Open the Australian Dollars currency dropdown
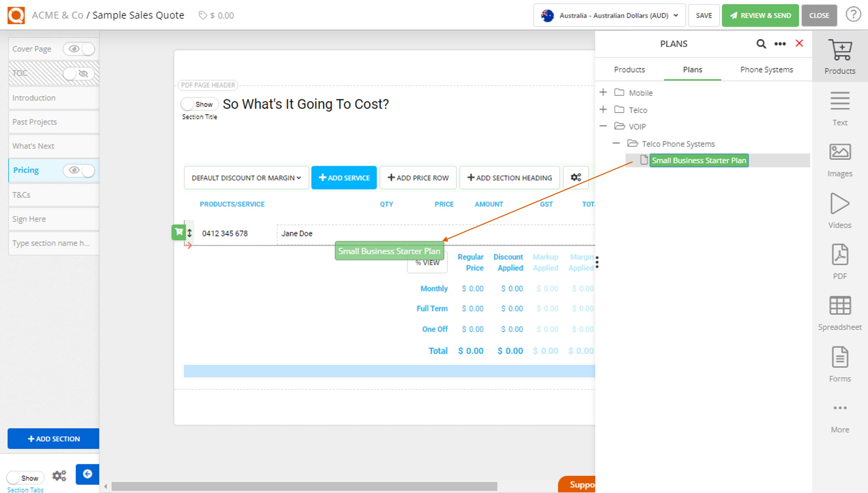Image resolution: width=868 pixels, height=493 pixels. [609, 16]
